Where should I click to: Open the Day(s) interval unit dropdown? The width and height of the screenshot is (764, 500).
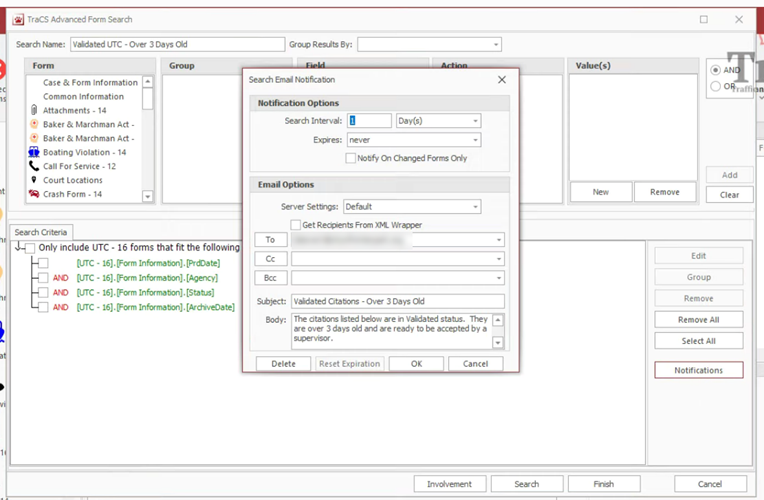tap(475, 121)
